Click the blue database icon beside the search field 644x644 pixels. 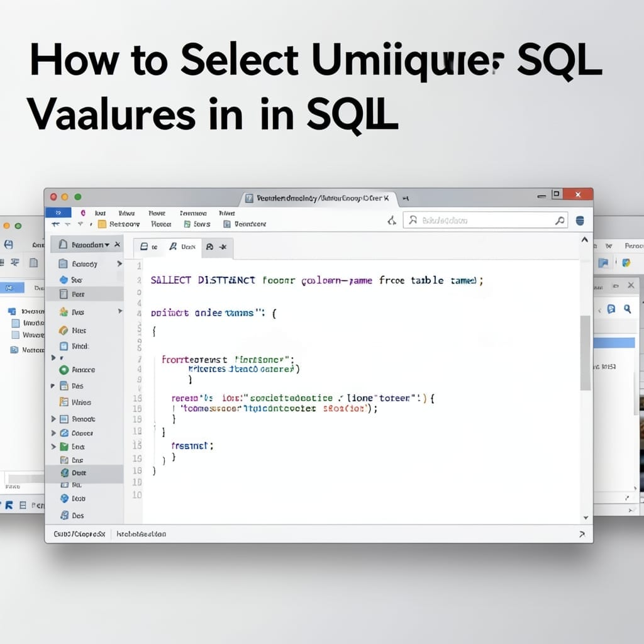(580, 221)
